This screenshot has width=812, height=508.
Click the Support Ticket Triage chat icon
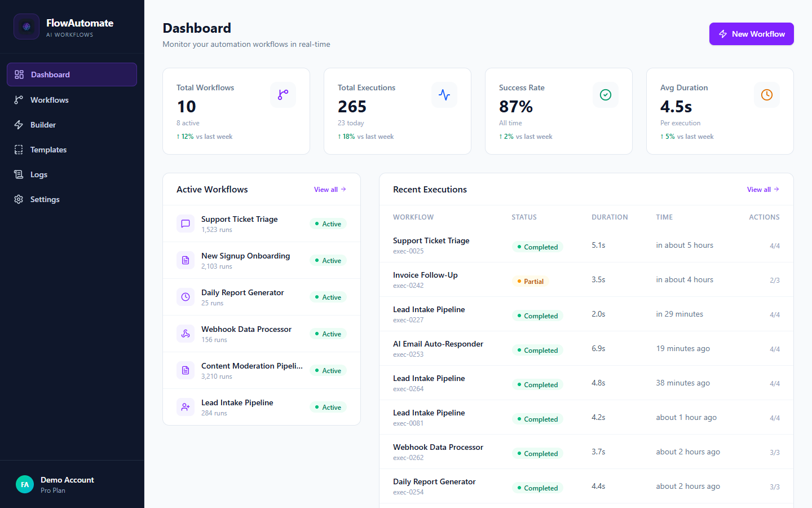(186, 224)
